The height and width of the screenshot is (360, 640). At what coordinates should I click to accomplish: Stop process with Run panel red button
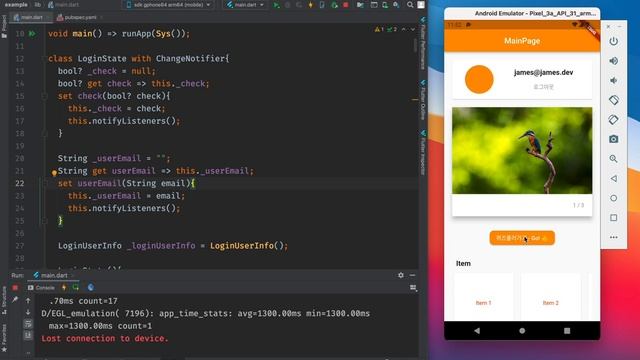pyautogui.click(x=15, y=288)
